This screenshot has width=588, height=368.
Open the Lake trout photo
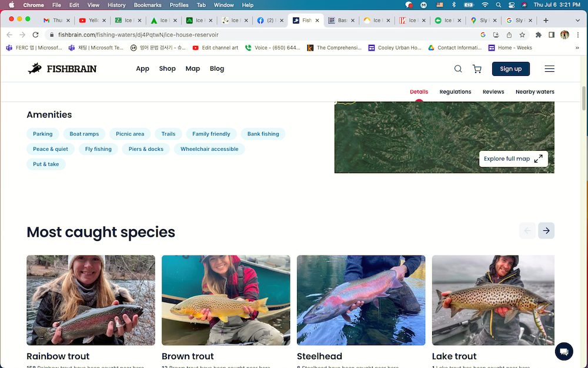pos(493,300)
